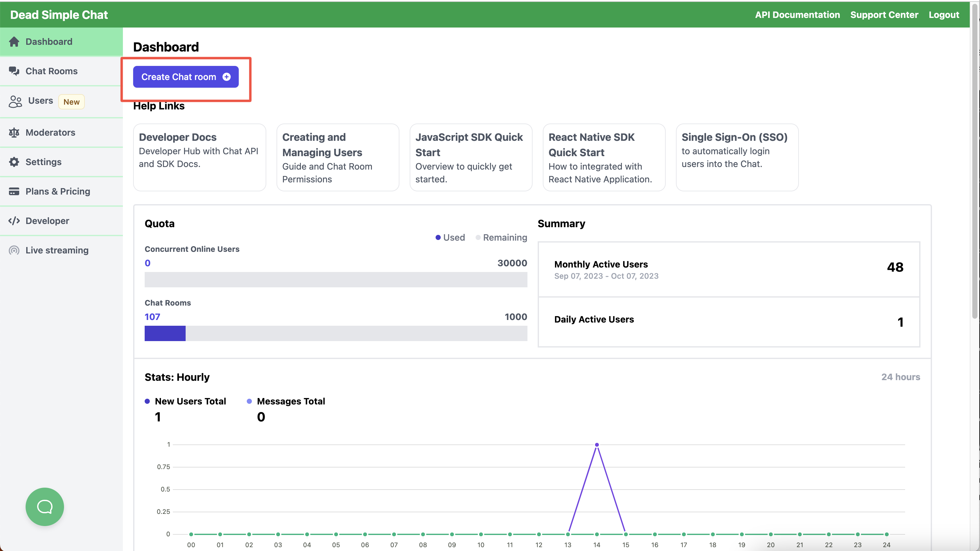Click the Live streaming broadcast icon
The width and height of the screenshot is (980, 551).
(x=14, y=250)
